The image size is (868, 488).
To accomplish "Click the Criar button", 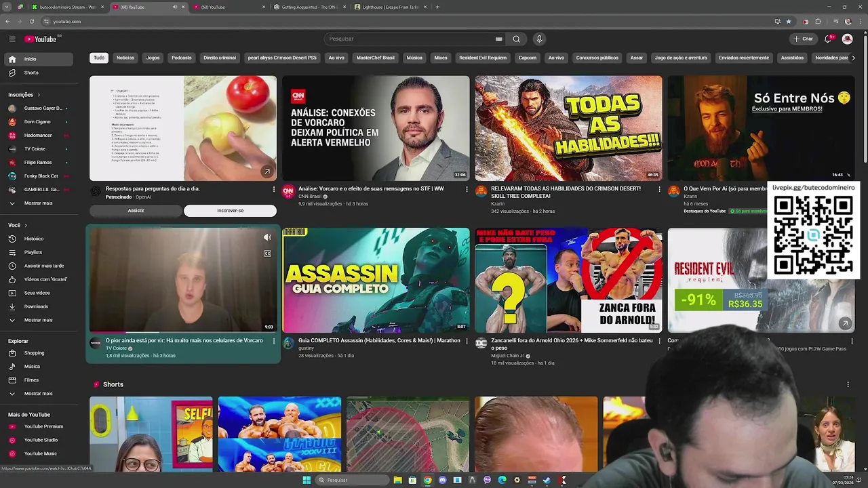I will pos(803,39).
